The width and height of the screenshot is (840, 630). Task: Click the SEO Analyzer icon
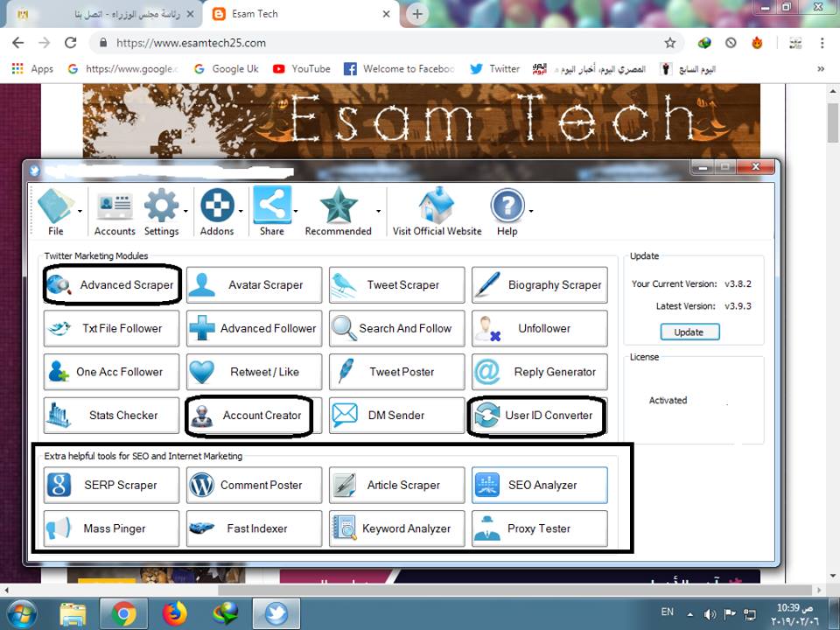coord(487,485)
